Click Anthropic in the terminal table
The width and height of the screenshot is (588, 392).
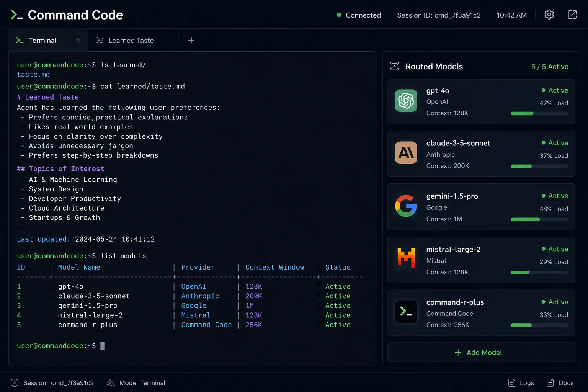200,296
